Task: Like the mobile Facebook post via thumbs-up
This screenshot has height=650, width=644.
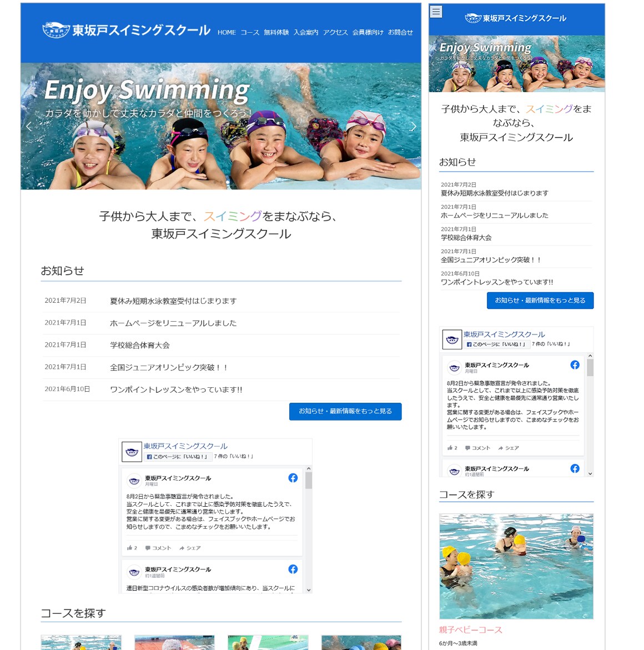Action: [452, 448]
